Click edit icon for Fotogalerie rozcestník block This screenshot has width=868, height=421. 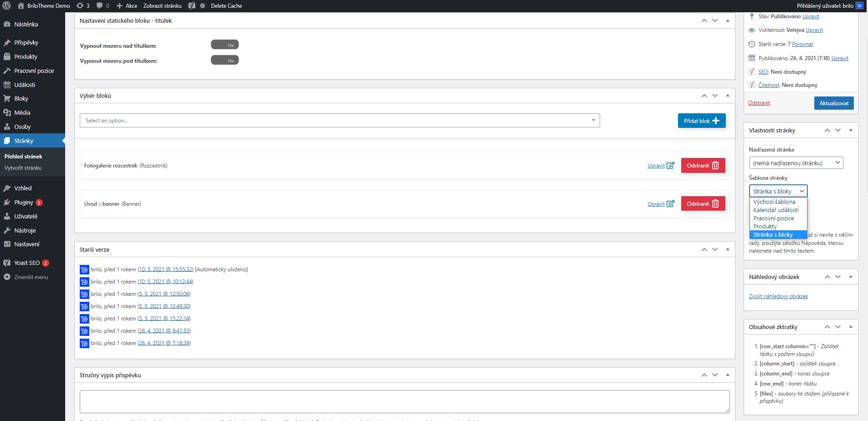click(670, 166)
